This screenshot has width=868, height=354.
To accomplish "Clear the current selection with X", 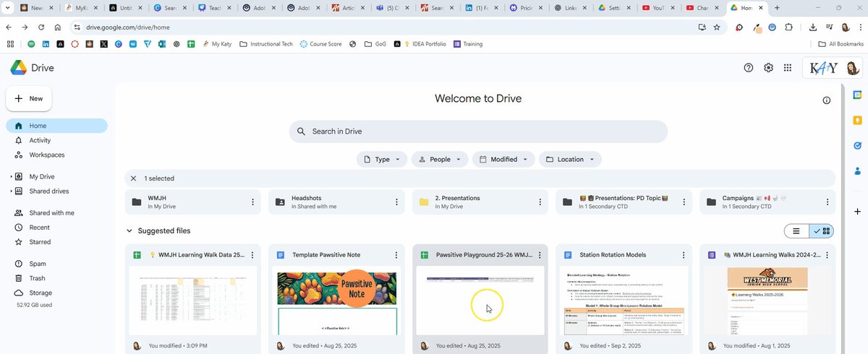I will (133, 178).
